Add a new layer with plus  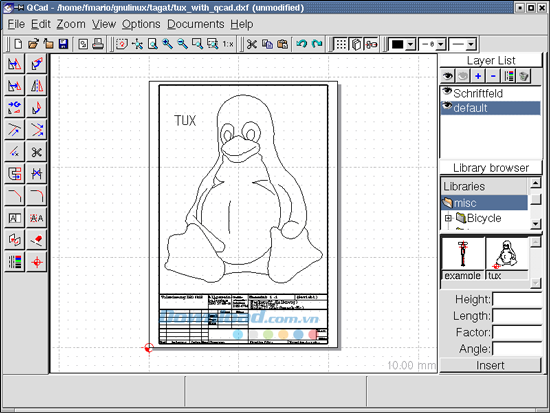(x=478, y=76)
